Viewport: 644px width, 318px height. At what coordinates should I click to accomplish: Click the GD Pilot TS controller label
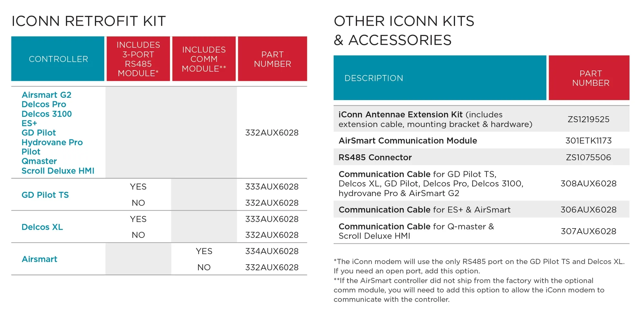[x=45, y=195]
